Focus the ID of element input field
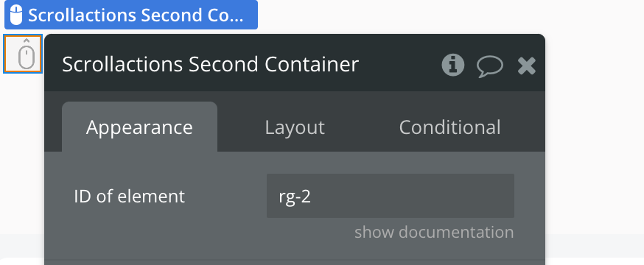The height and width of the screenshot is (265, 644). pyautogui.click(x=391, y=196)
